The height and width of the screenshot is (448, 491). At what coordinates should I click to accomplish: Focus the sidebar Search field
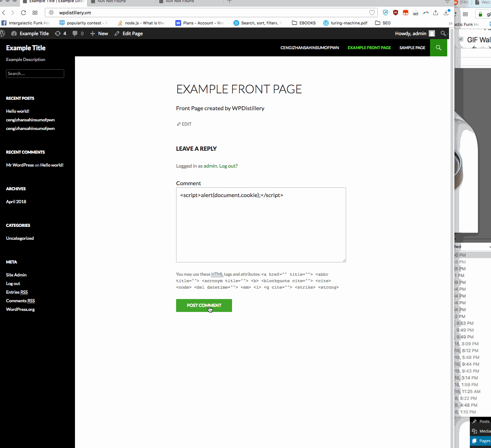click(x=35, y=74)
